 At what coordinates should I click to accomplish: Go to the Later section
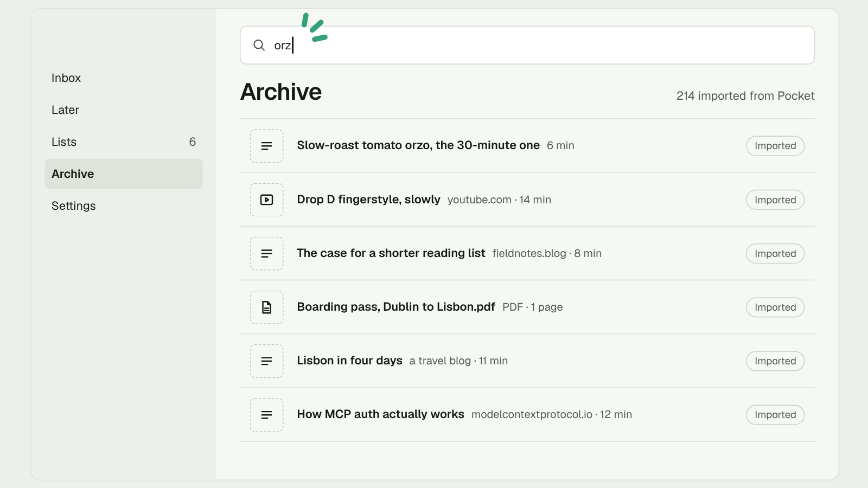coord(124,110)
